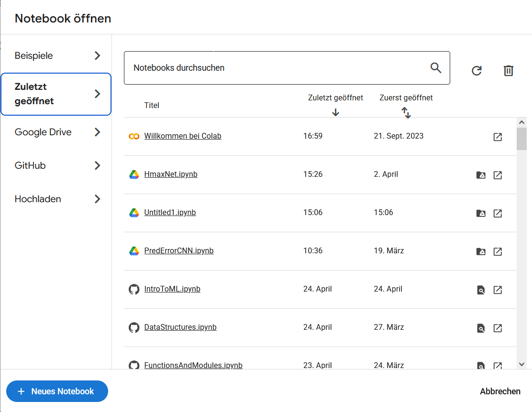The height and width of the screenshot is (412, 532).
Task: Click Zuletzt geöffnet column header text
Action: [335, 98]
